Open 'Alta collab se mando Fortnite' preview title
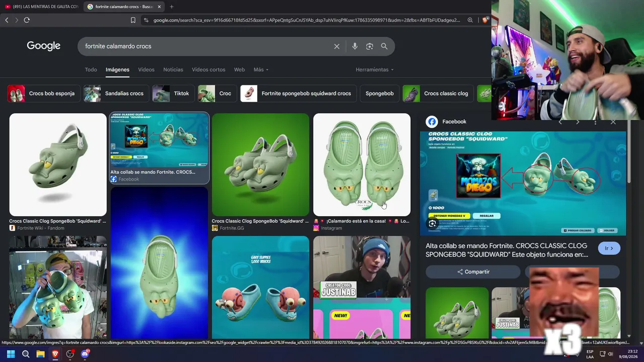Viewport: 644px width, 362px height. [507, 250]
